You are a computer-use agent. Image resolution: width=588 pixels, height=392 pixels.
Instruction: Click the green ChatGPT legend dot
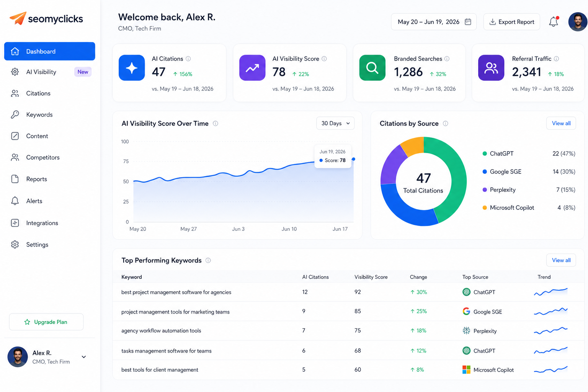click(x=485, y=154)
